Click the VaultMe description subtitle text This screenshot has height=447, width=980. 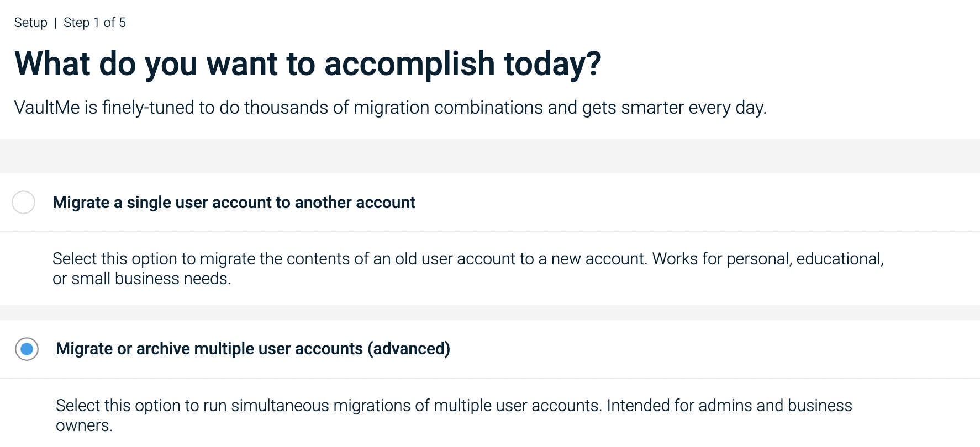[391, 108]
